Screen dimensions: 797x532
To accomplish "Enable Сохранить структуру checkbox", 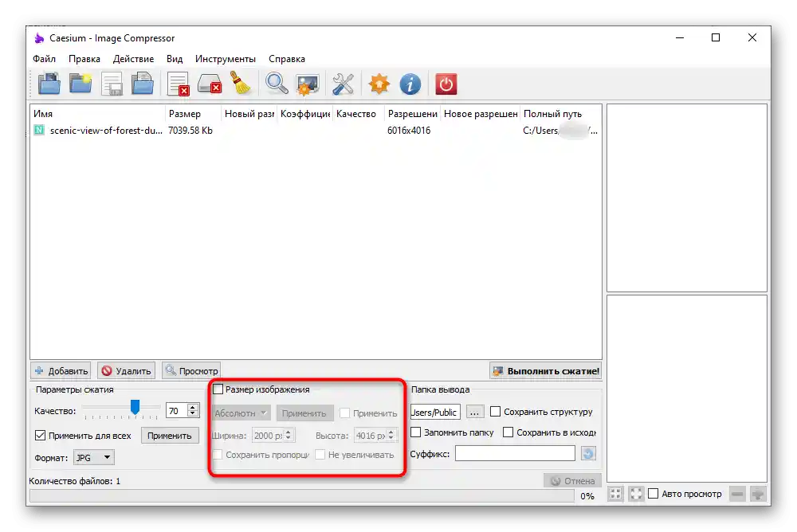I will pyautogui.click(x=495, y=412).
